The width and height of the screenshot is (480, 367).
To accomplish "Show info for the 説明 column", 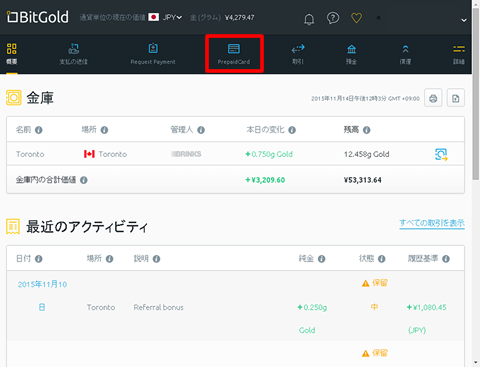I will click(x=157, y=259).
